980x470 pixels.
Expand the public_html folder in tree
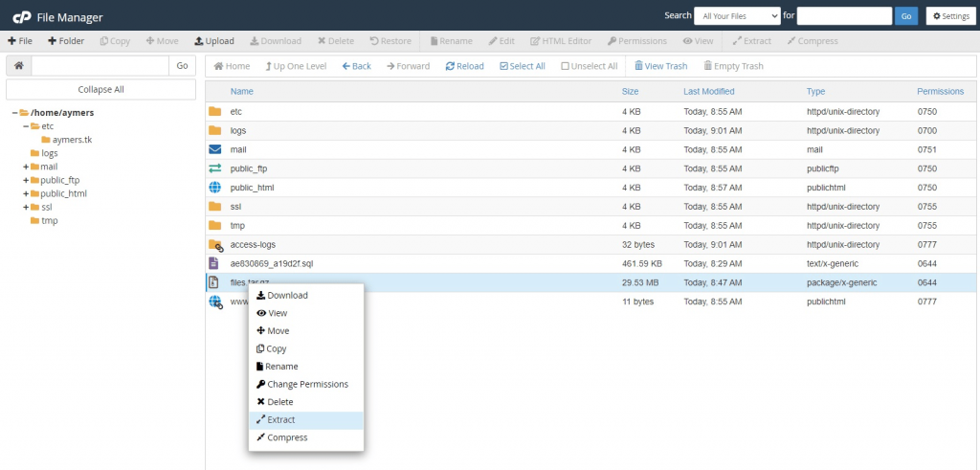click(26, 193)
